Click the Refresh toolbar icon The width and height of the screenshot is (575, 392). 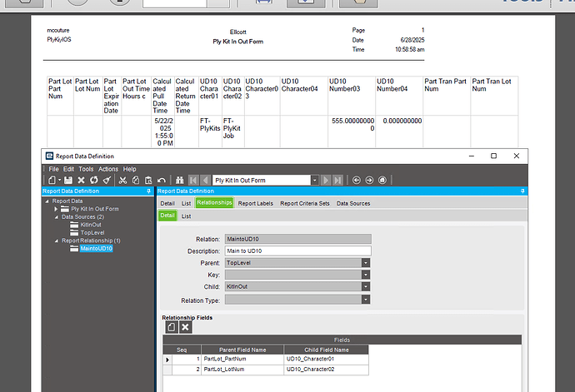(94, 180)
